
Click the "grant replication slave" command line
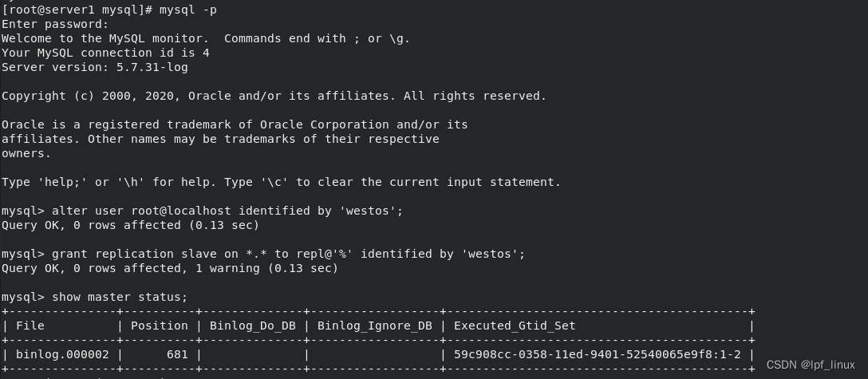pyautogui.click(x=287, y=254)
